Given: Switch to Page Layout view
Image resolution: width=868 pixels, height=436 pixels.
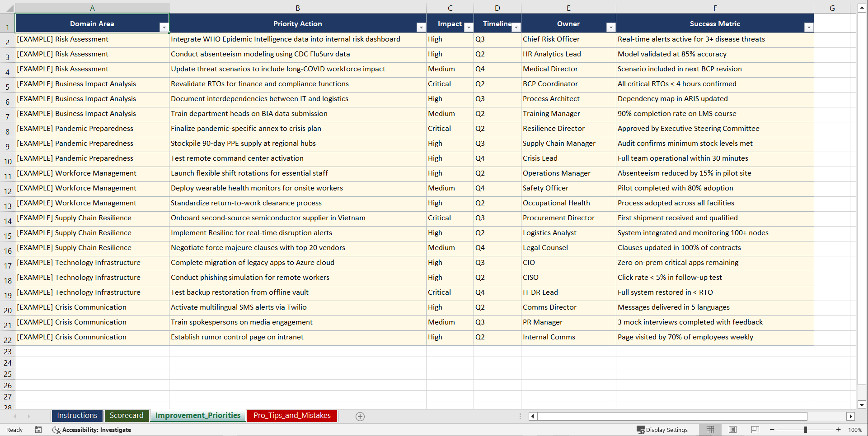Looking at the screenshot, I should click(732, 430).
